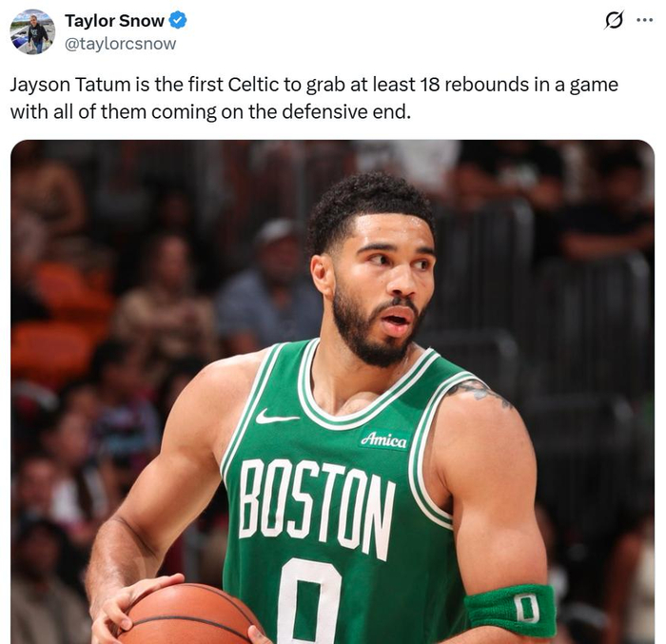Click the Amica sponsor patch on jersey
Screen dimensions: 666x644
coord(383,439)
